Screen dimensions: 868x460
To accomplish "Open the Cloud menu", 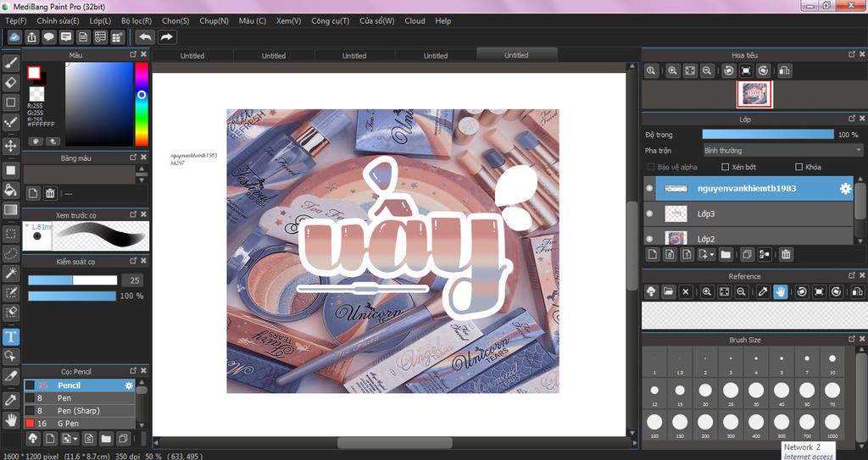I will (x=415, y=20).
